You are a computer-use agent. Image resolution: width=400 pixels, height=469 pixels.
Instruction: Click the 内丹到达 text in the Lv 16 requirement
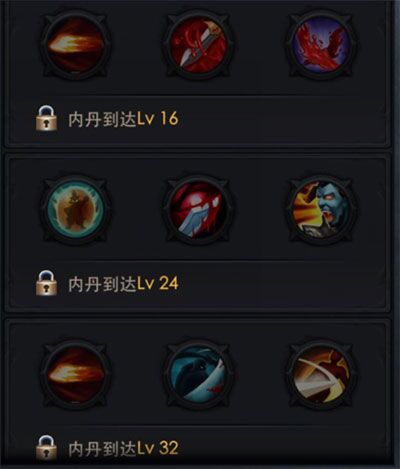point(102,119)
